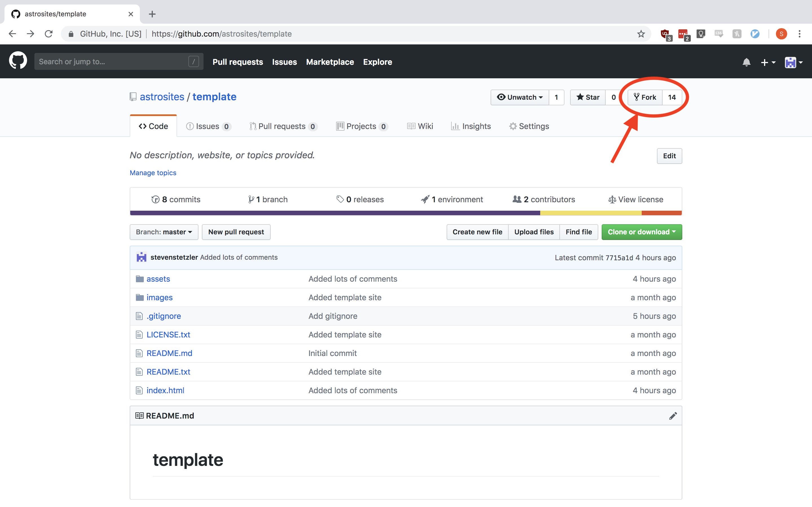Click the stevenstetzler commit avatar

click(141, 257)
